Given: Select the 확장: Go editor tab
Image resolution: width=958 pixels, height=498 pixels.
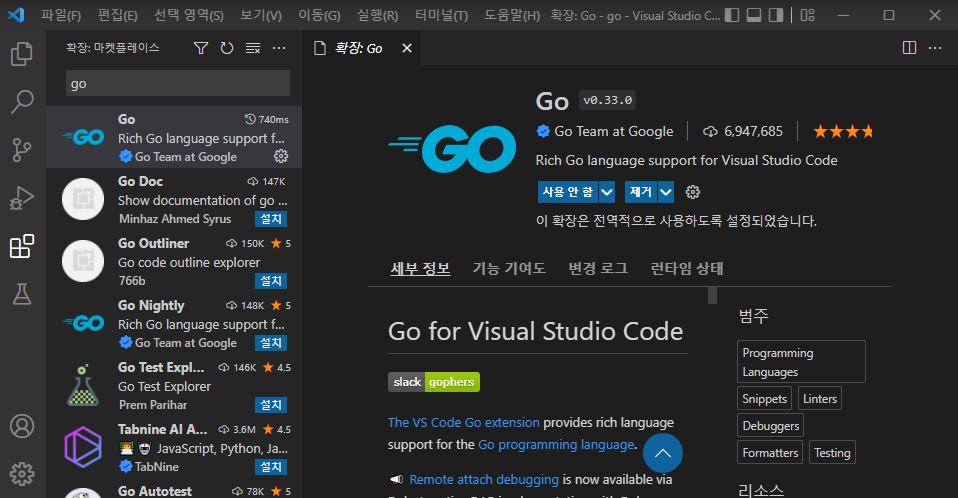Looking at the screenshot, I should [361, 48].
